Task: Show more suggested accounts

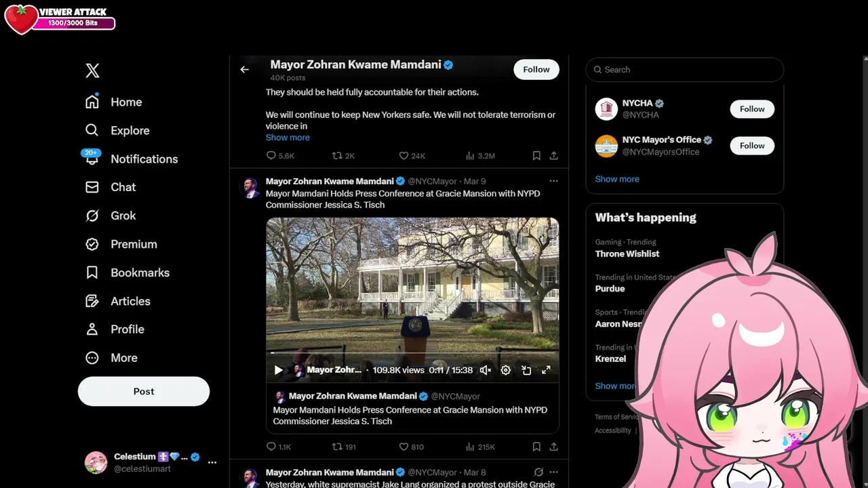Action: point(617,179)
